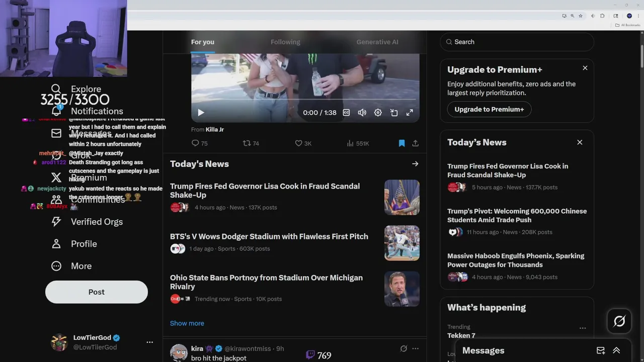Image resolution: width=644 pixels, height=362 pixels.
Task: Open baseball pitch story thumbnail
Action: (402, 243)
